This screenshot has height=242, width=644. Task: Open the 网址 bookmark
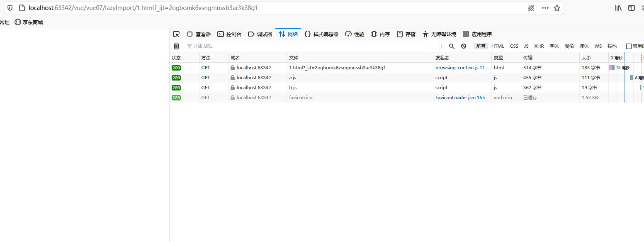pyautogui.click(x=5, y=22)
